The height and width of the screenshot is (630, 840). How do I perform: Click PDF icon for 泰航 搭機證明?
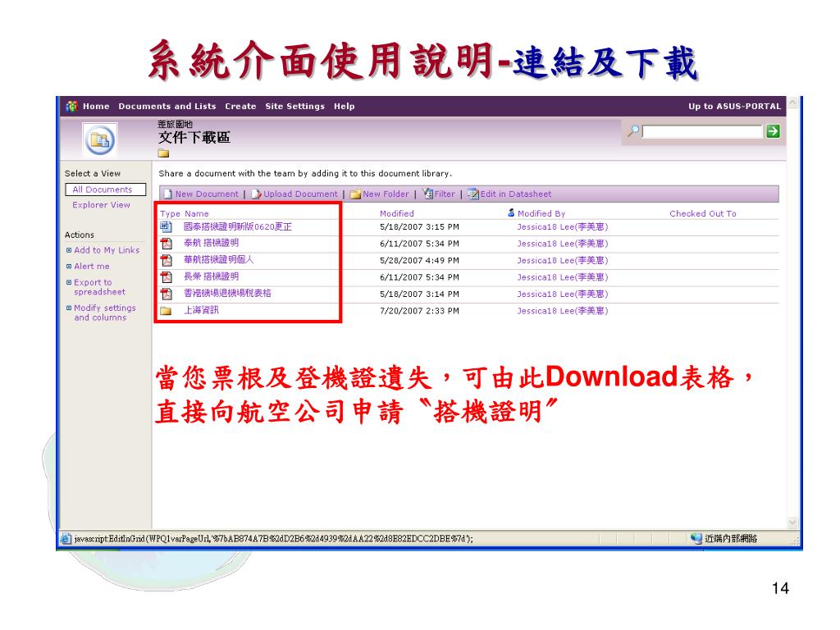click(167, 244)
